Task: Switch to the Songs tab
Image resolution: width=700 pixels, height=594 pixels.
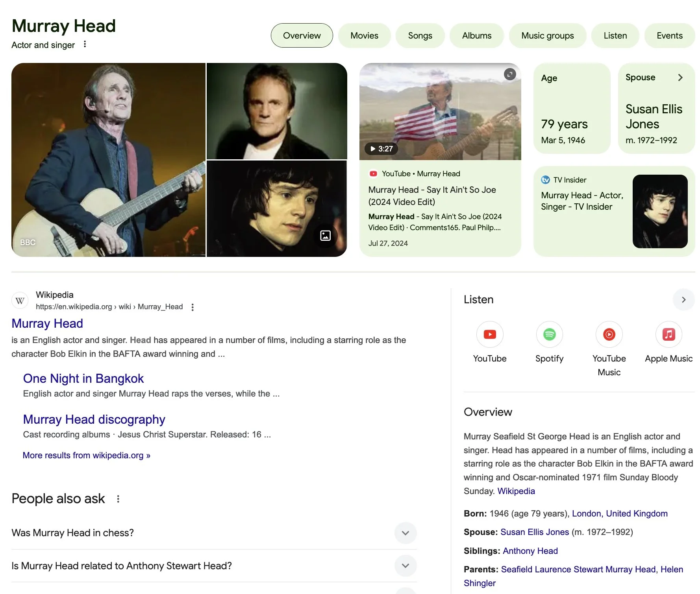Action: 420,35
